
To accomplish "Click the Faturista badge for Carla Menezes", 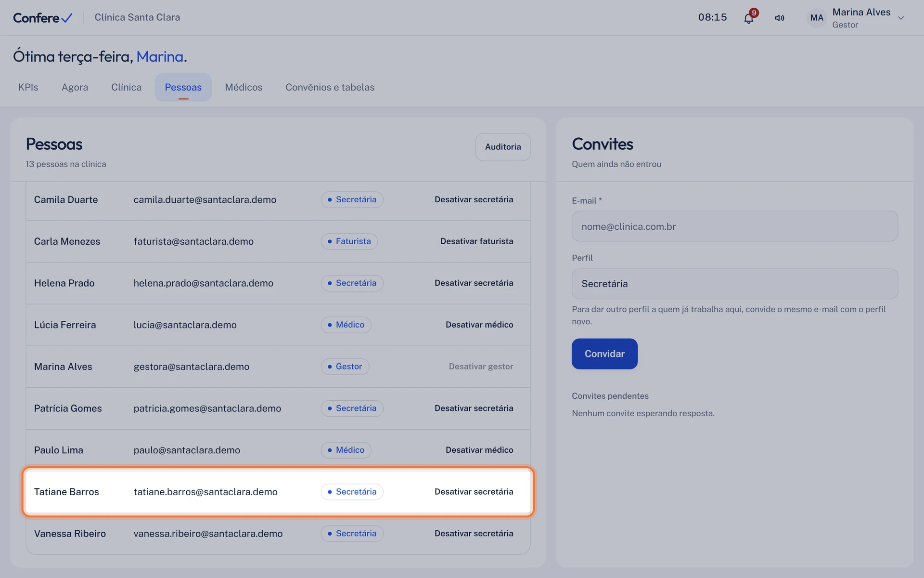I will (x=349, y=241).
